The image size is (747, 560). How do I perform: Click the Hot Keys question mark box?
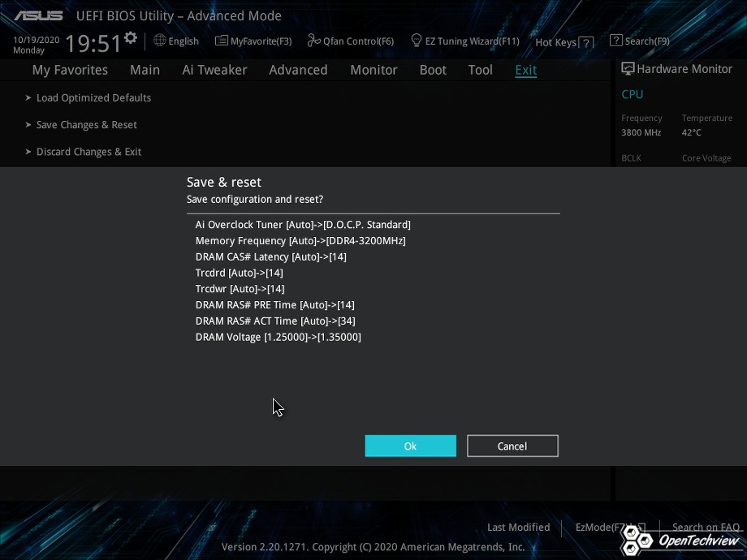pos(586,43)
